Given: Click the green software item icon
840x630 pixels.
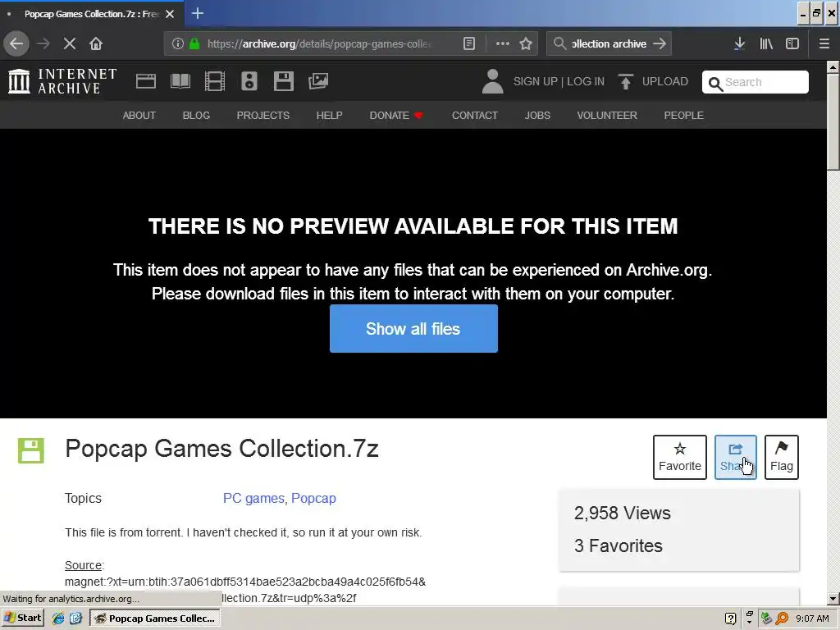Looking at the screenshot, I should pos(31,450).
